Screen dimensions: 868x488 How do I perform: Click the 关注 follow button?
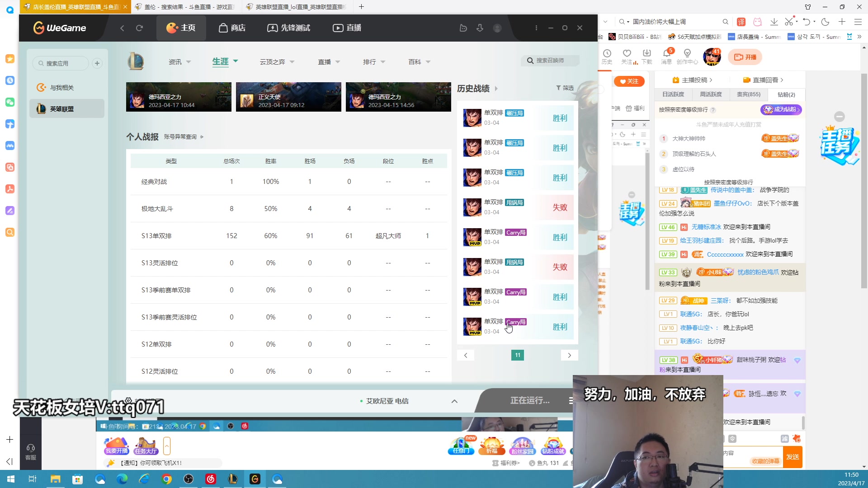629,81
